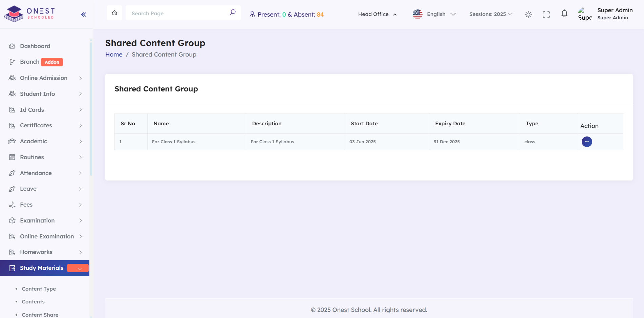Switch the theme using the sun icon
The width and height of the screenshot is (644, 318).
click(x=528, y=14)
